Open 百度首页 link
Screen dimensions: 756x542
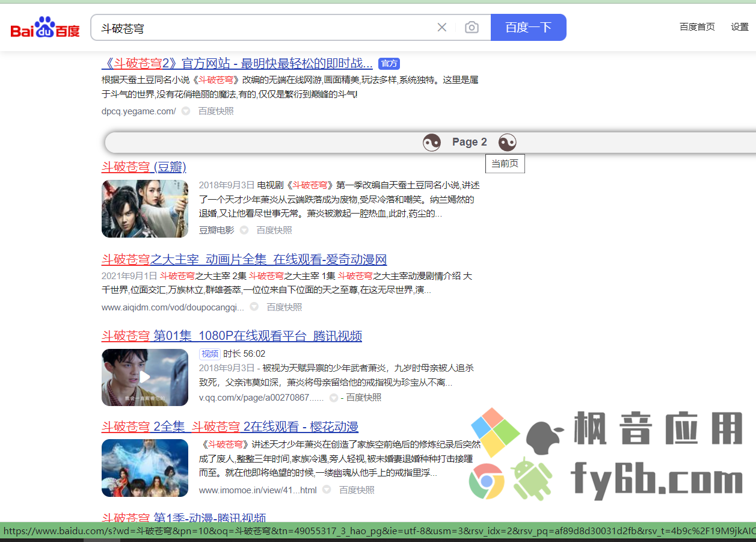pos(697,27)
